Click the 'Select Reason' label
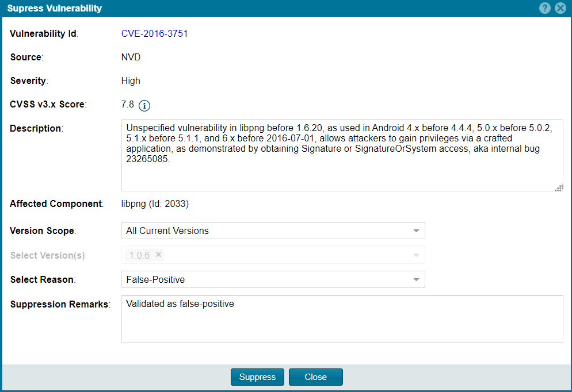 [43, 279]
